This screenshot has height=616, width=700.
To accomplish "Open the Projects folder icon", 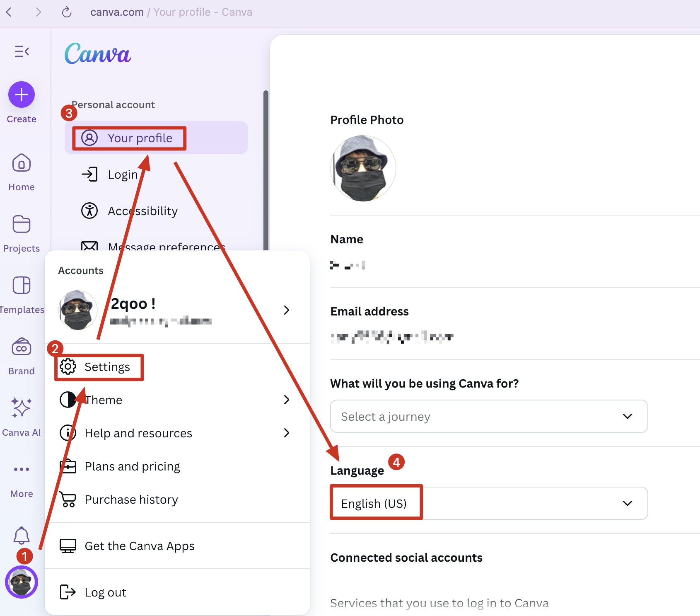I will [22, 225].
